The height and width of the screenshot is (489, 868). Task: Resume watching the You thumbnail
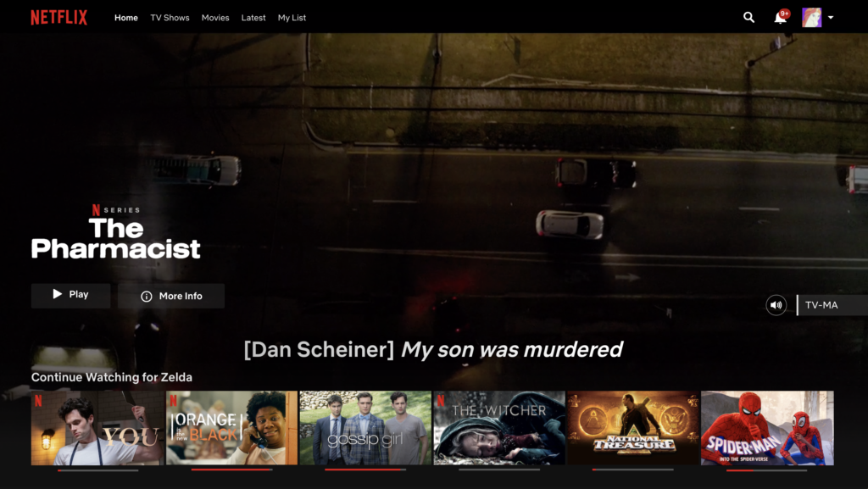[x=97, y=428]
